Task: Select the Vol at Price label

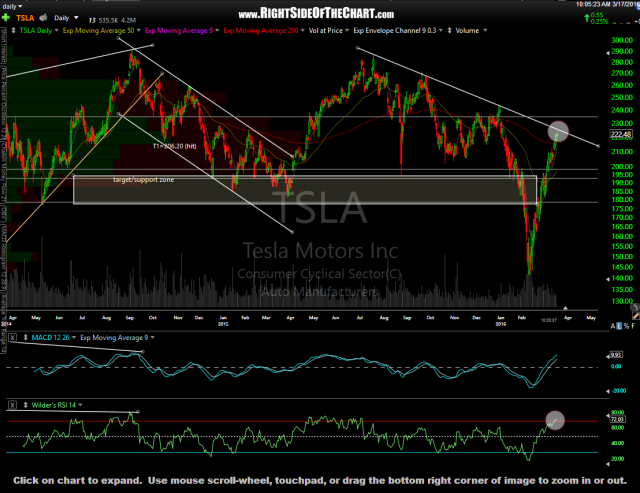Action: (326, 31)
